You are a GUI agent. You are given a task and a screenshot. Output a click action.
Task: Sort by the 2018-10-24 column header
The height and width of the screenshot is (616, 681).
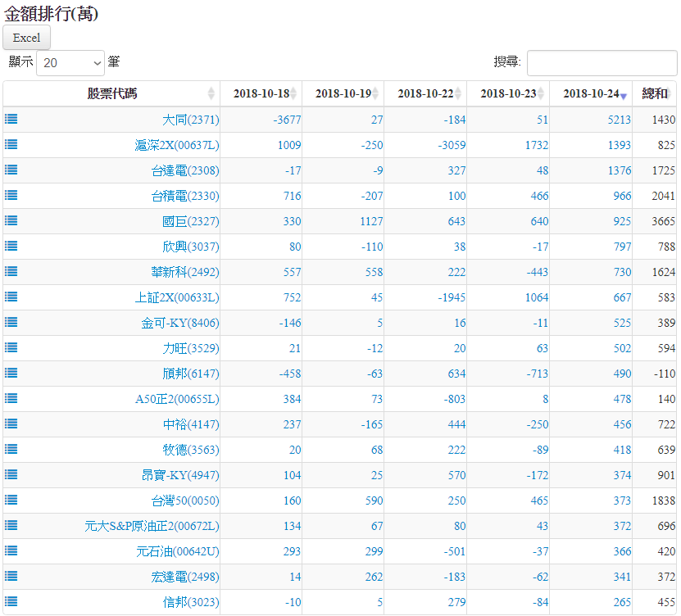point(591,93)
